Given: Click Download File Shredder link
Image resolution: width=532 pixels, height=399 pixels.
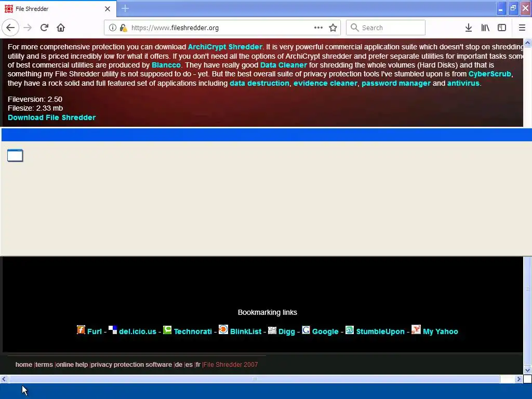Looking at the screenshot, I should (x=51, y=117).
